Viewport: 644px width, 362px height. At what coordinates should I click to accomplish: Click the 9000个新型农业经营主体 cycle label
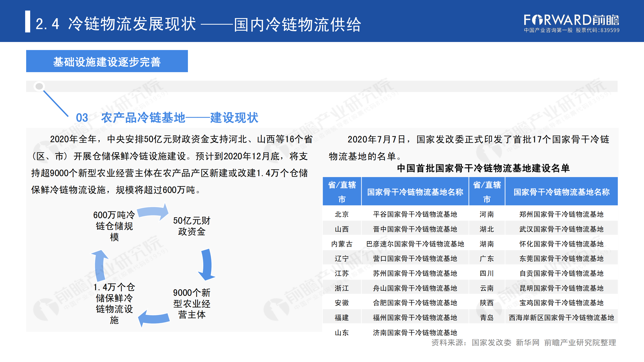192,304
